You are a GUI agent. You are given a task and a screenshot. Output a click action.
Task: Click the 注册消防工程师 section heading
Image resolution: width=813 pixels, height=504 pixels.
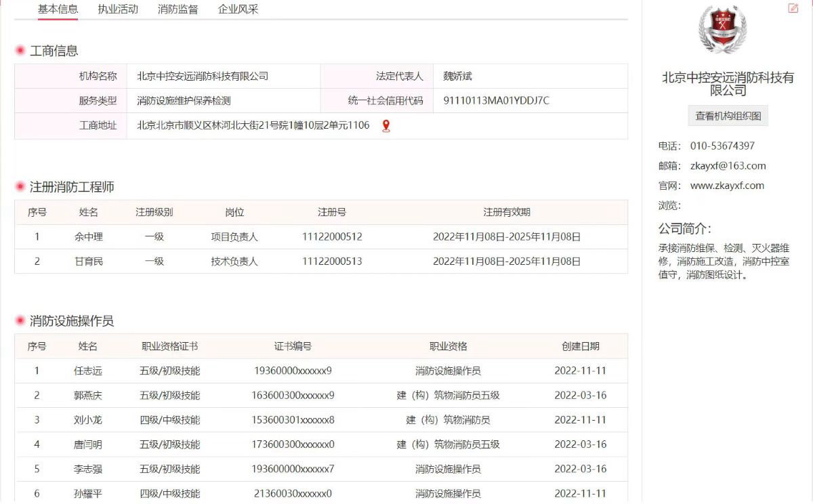(x=72, y=188)
